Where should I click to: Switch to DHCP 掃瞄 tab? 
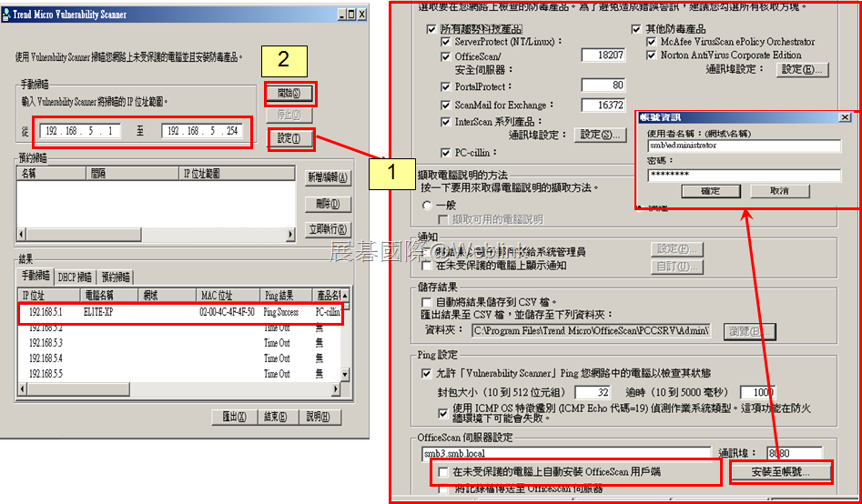pyautogui.click(x=76, y=277)
